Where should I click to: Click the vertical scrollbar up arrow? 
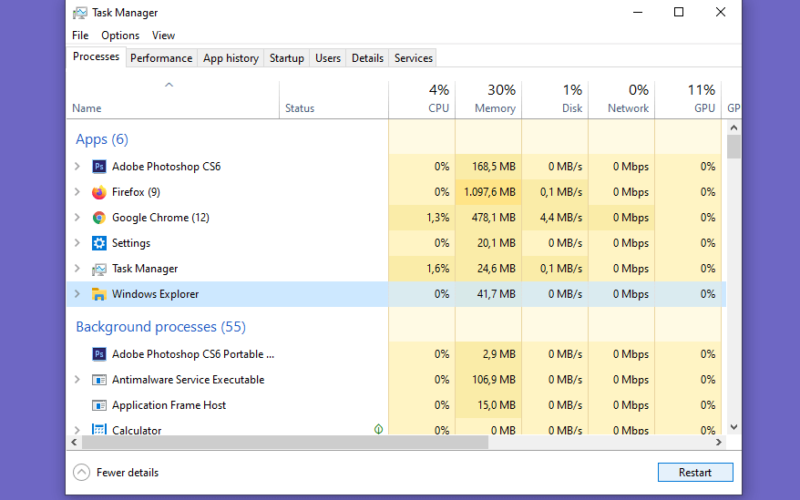coord(734,128)
